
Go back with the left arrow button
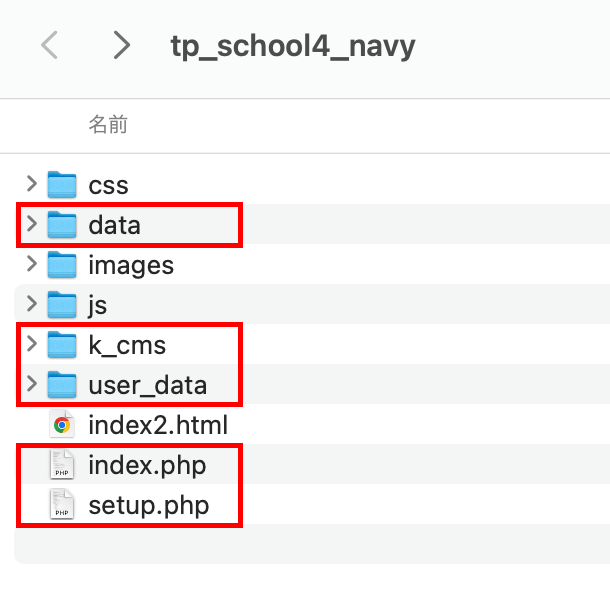pos(49,45)
